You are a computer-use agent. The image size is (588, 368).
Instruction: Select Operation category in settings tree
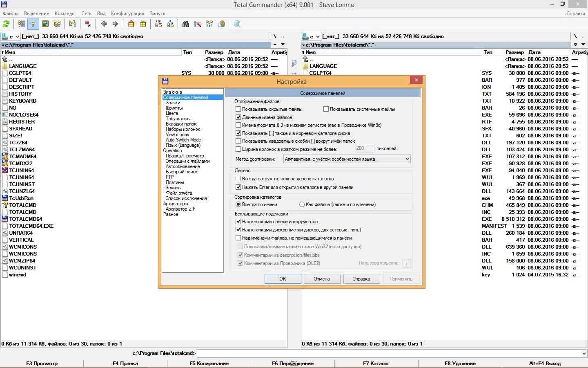coord(173,150)
